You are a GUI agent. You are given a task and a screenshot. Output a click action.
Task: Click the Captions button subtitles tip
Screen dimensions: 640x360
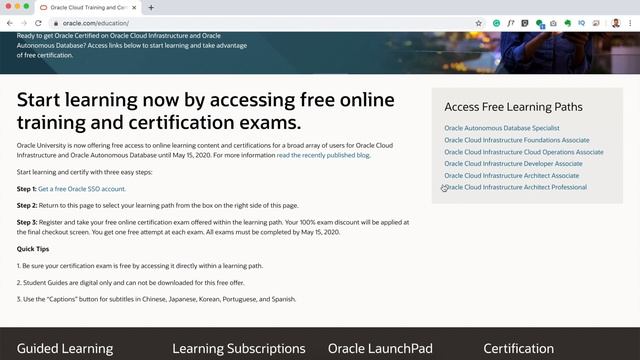pos(156,299)
